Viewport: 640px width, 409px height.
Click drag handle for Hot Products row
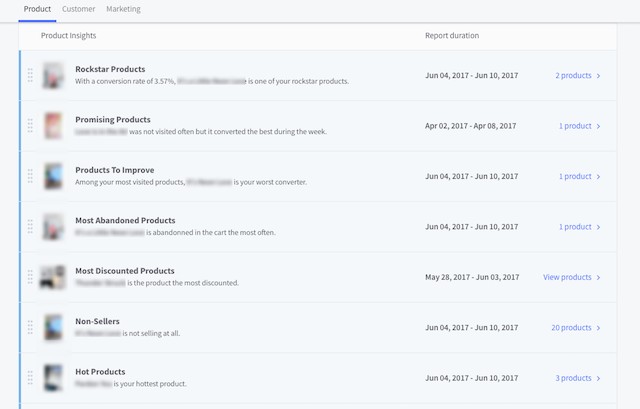tap(30, 378)
